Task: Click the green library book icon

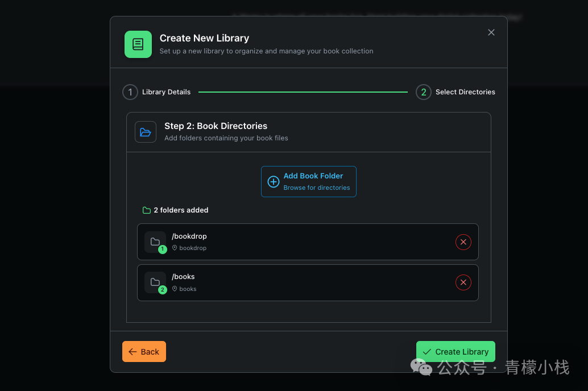Action: (x=138, y=44)
